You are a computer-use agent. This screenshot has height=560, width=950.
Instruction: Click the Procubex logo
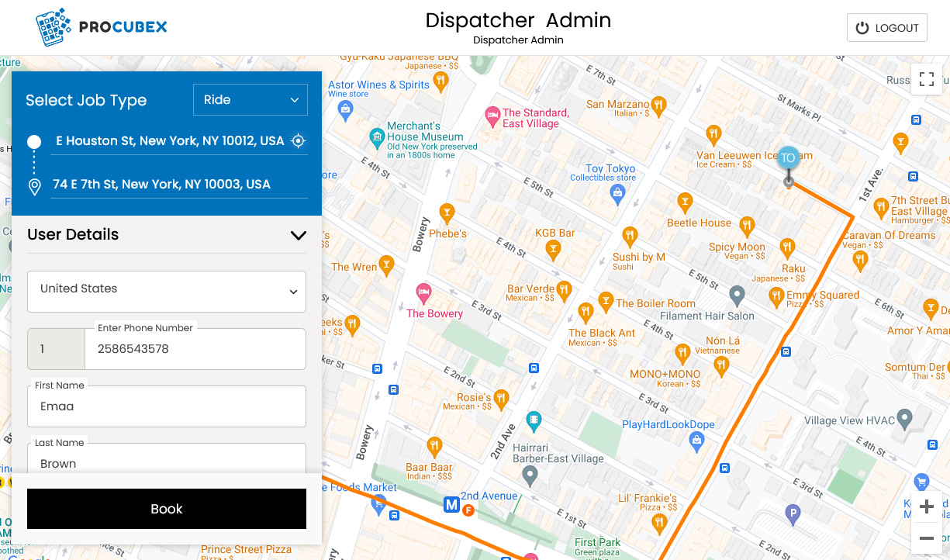click(x=102, y=27)
